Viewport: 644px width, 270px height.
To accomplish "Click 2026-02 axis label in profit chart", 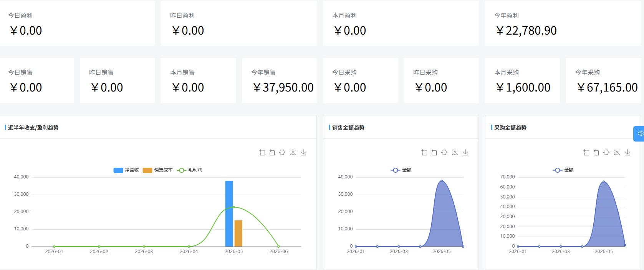I will (x=99, y=252).
